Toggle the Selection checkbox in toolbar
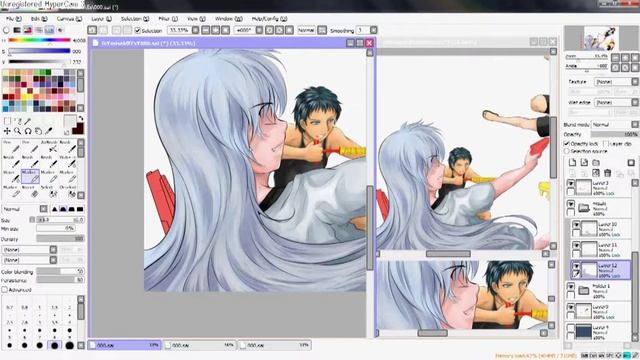The width and height of the screenshot is (640, 360). point(138,31)
